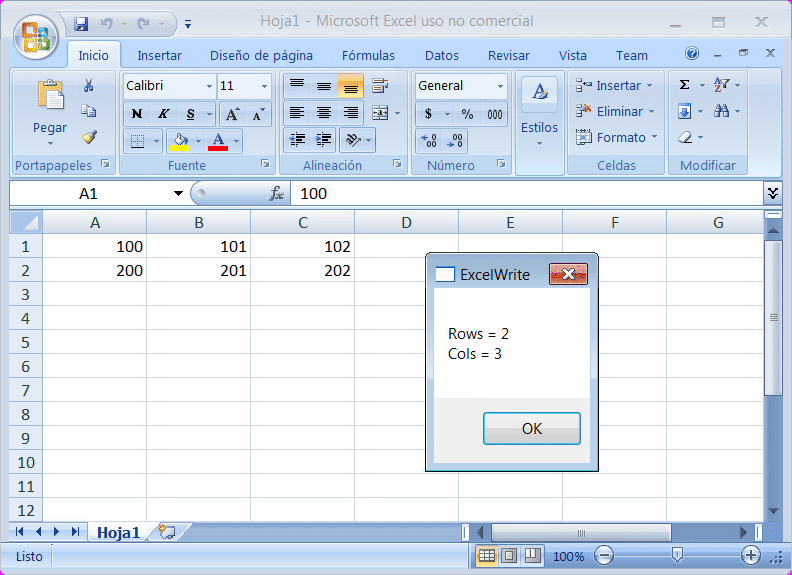Image resolution: width=792 pixels, height=575 pixels.
Task: Align text to top of cell
Action: tap(296, 86)
